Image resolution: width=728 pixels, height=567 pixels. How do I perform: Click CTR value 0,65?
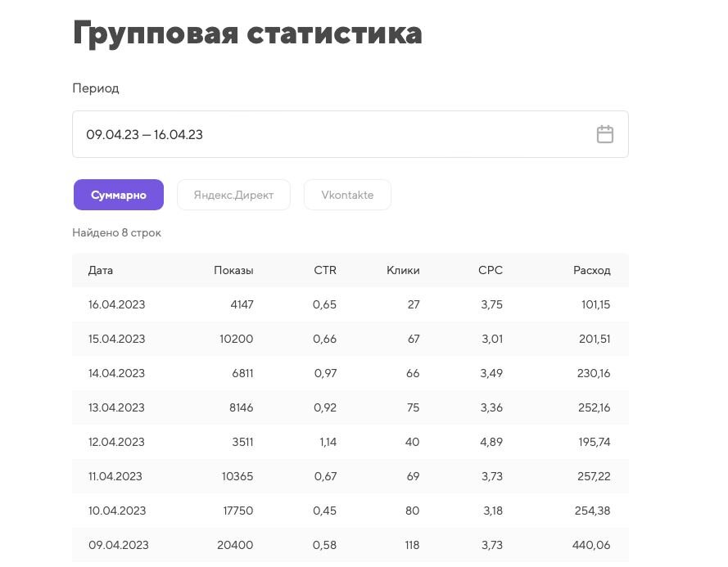click(324, 304)
